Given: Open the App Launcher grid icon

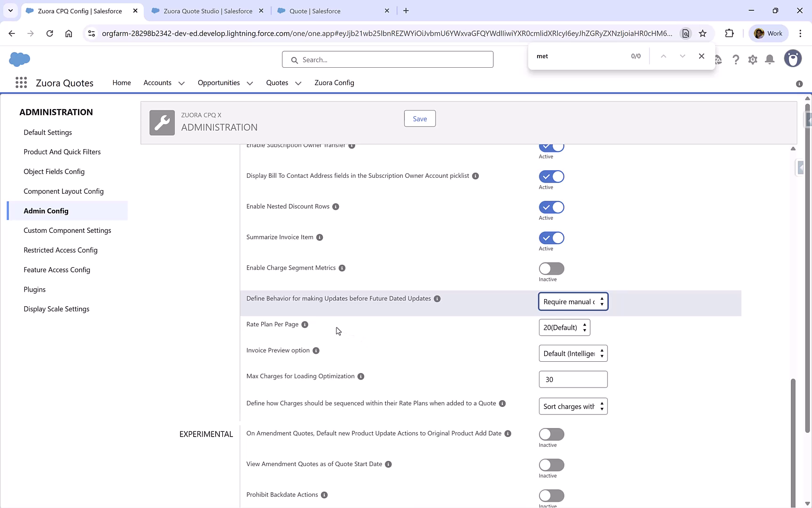Looking at the screenshot, I should (21, 82).
